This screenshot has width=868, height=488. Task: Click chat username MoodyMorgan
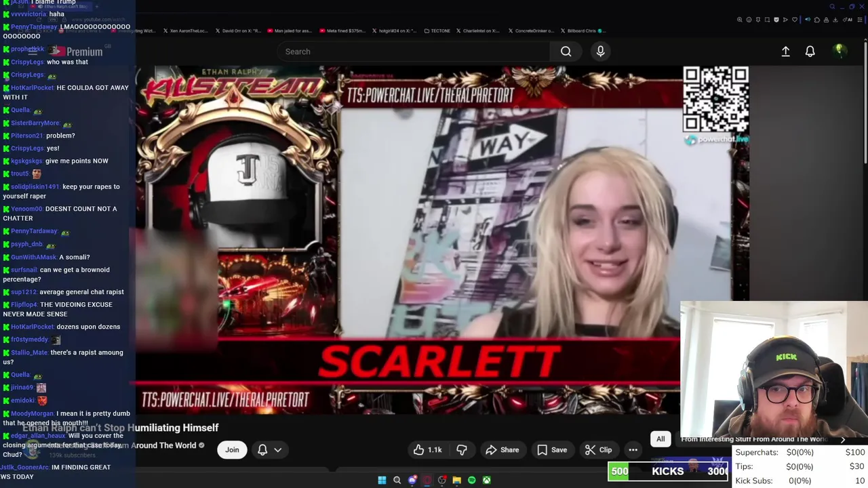32,413
